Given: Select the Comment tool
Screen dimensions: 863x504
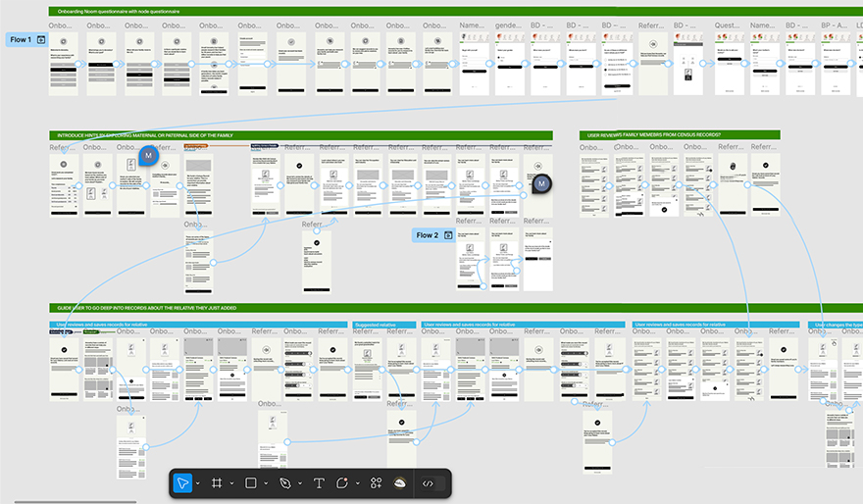Looking at the screenshot, I should pyautogui.click(x=343, y=483).
